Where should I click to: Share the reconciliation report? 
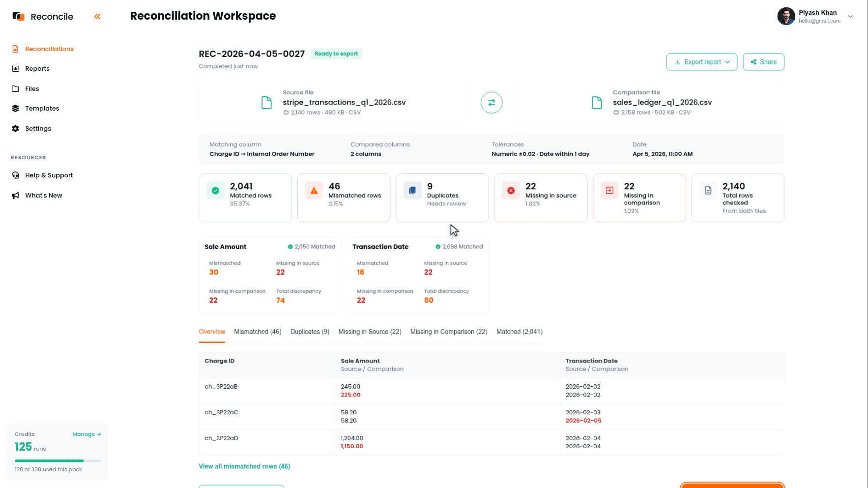(x=763, y=62)
